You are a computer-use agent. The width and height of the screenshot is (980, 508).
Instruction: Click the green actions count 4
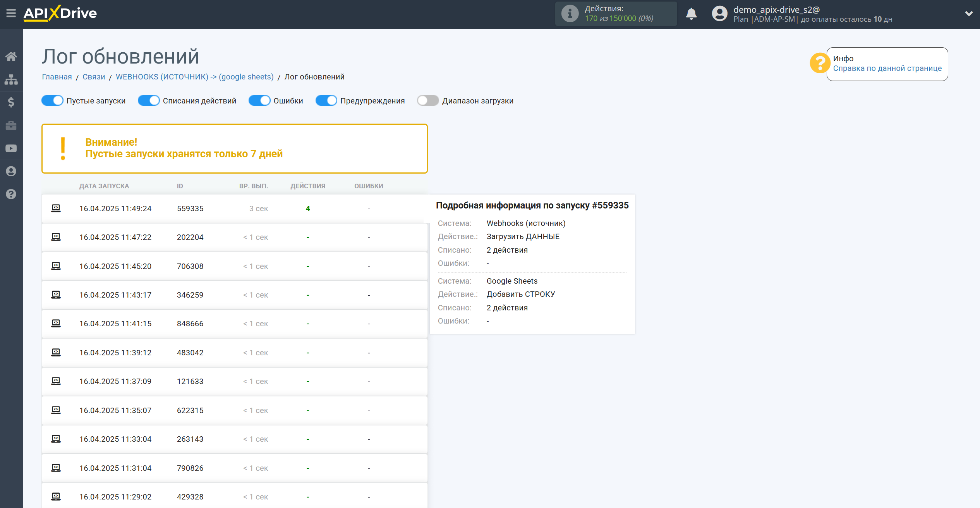point(308,208)
